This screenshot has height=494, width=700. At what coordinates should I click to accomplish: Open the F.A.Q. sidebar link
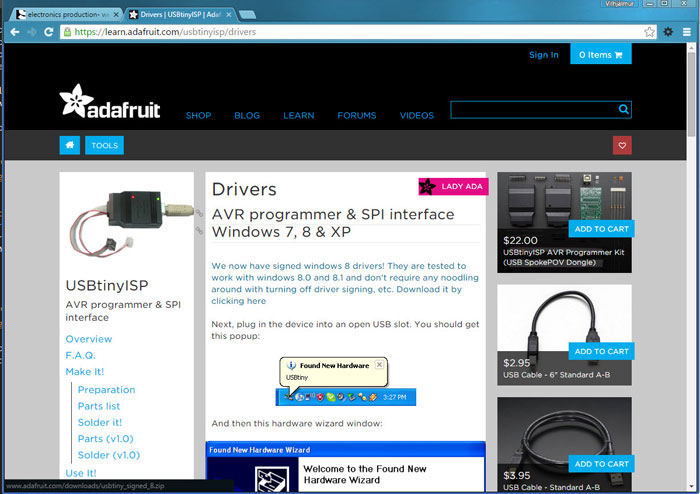point(80,356)
